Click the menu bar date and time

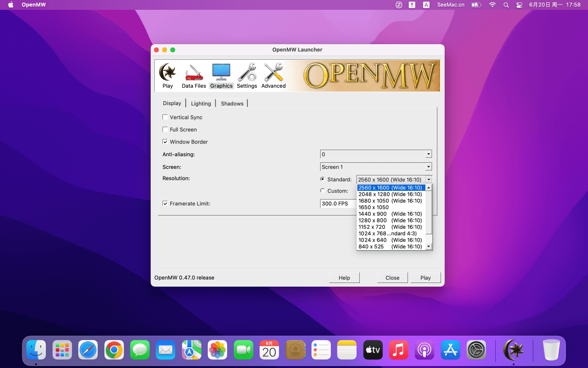coord(555,5)
